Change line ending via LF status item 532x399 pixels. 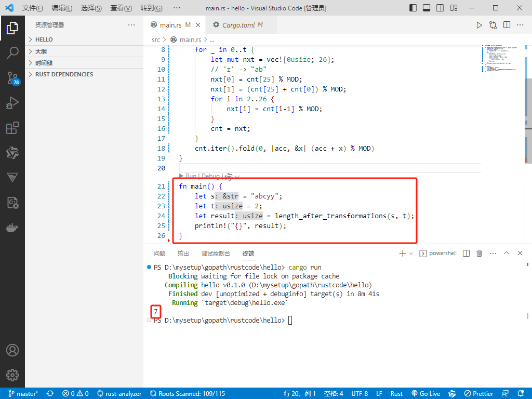point(379,394)
